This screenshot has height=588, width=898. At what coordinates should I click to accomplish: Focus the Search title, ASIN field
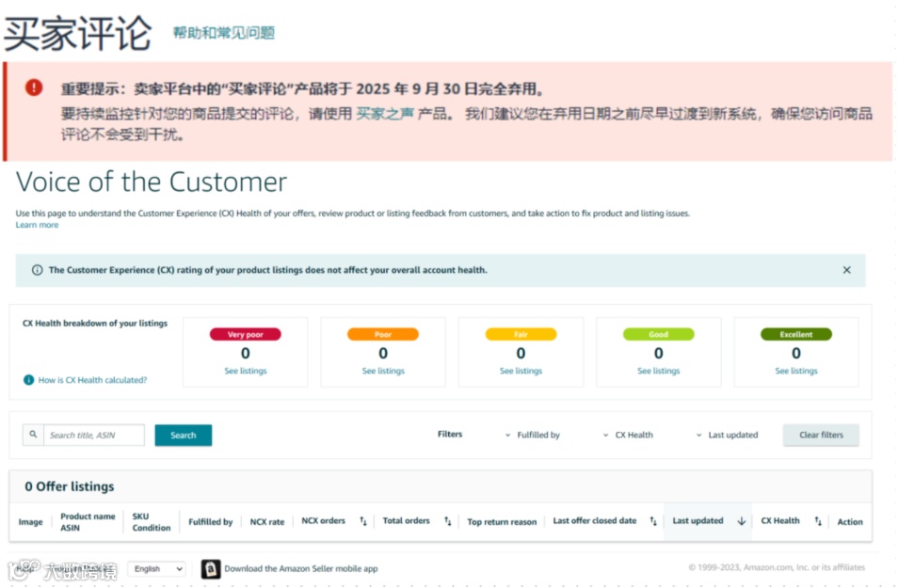point(94,436)
